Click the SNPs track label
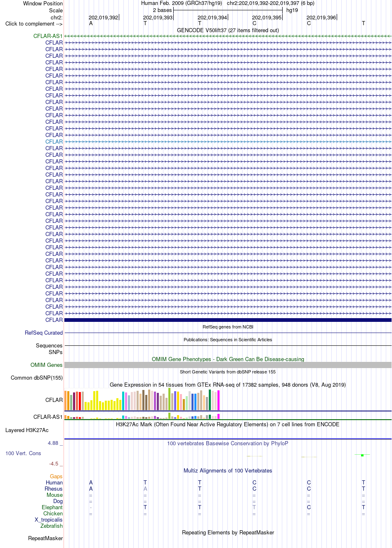392x548 pixels. (56, 352)
